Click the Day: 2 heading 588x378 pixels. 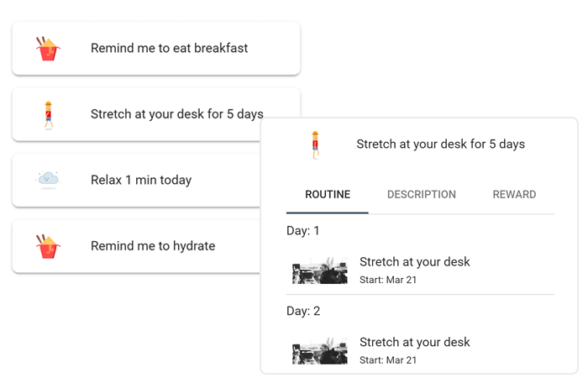point(303,311)
